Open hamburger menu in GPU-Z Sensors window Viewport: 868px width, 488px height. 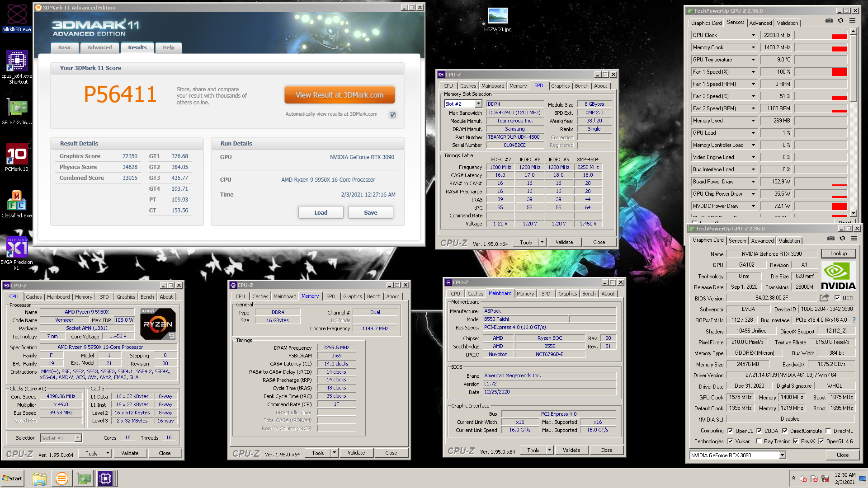[x=852, y=21]
